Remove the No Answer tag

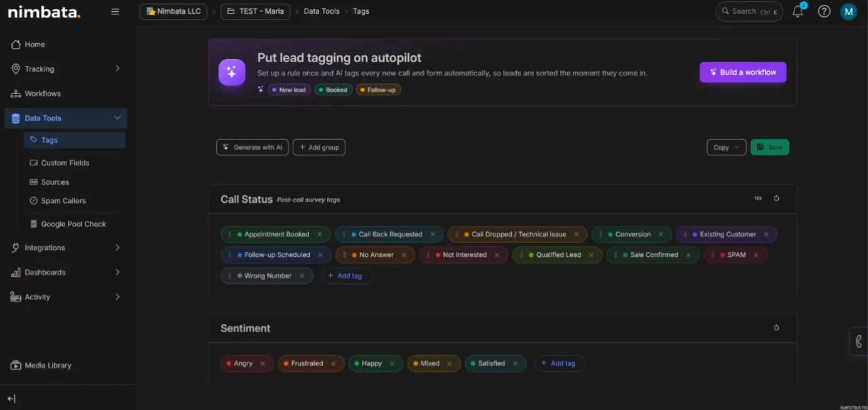click(404, 255)
